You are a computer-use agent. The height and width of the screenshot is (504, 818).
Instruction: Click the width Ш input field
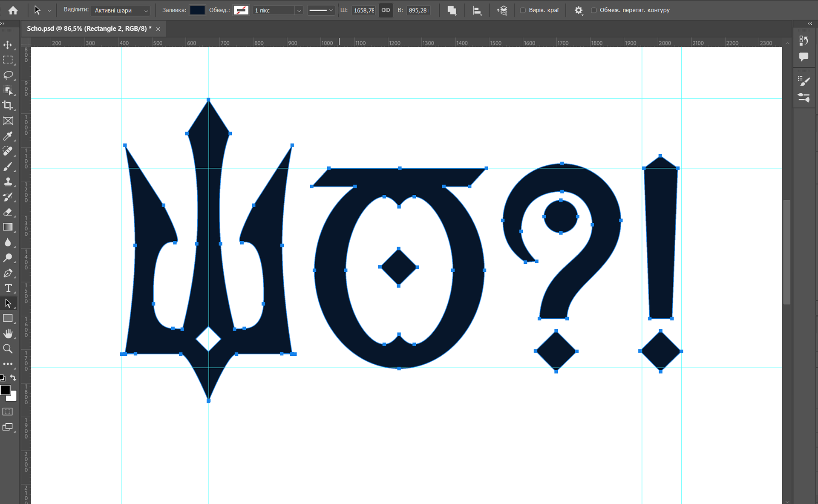pyautogui.click(x=363, y=10)
